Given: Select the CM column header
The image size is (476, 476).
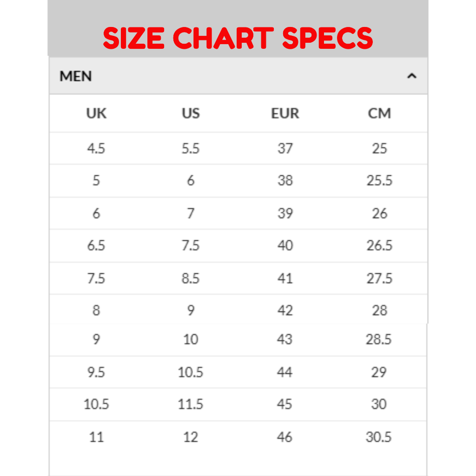Looking at the screenshot, I should coord(379,113).
